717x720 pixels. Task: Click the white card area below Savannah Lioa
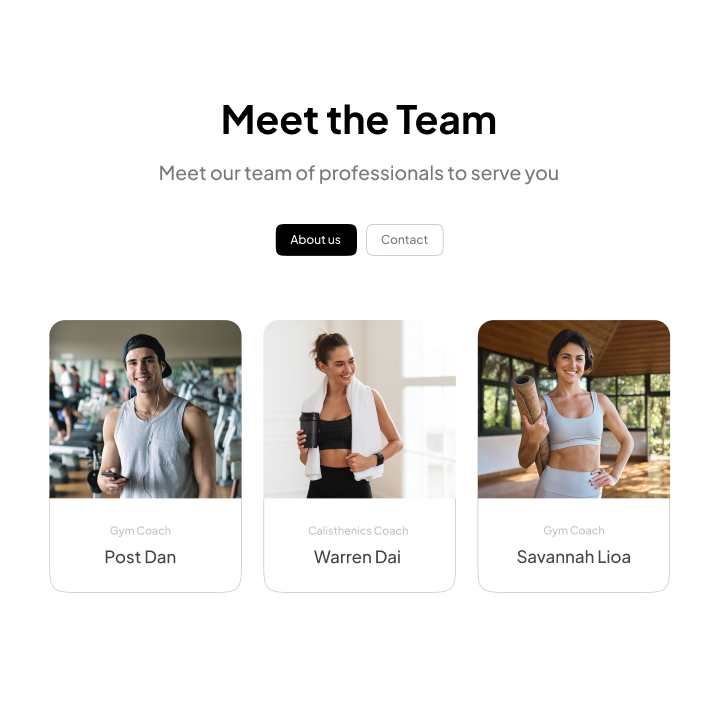pos(574,579)
